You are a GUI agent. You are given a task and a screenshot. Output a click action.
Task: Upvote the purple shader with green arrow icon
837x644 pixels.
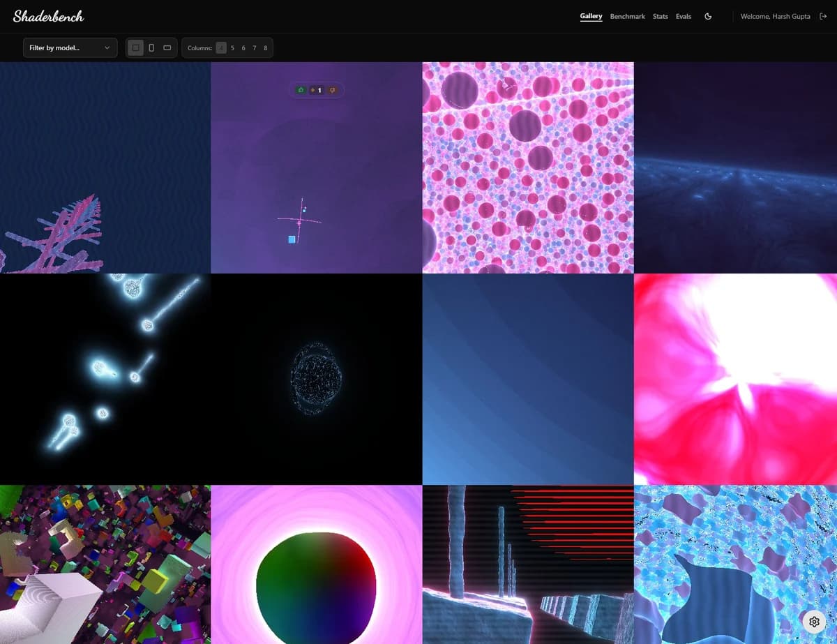(x=301, y=90)
